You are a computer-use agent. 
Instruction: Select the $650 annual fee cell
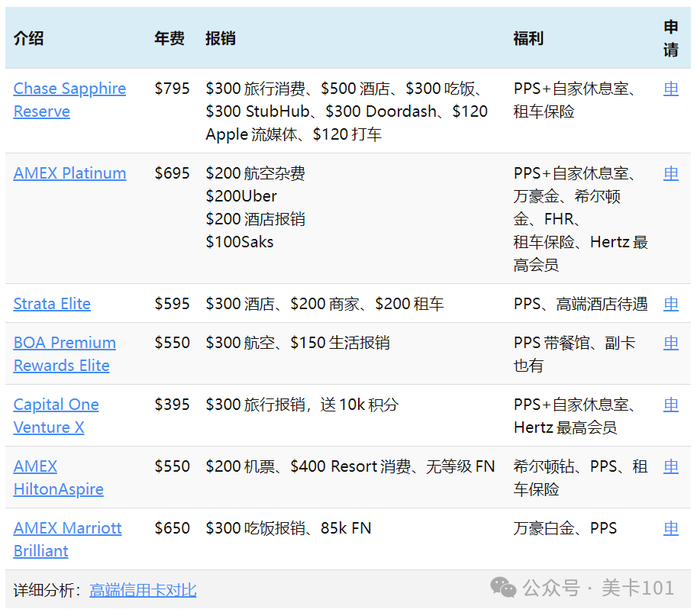(x=172, y=528)
